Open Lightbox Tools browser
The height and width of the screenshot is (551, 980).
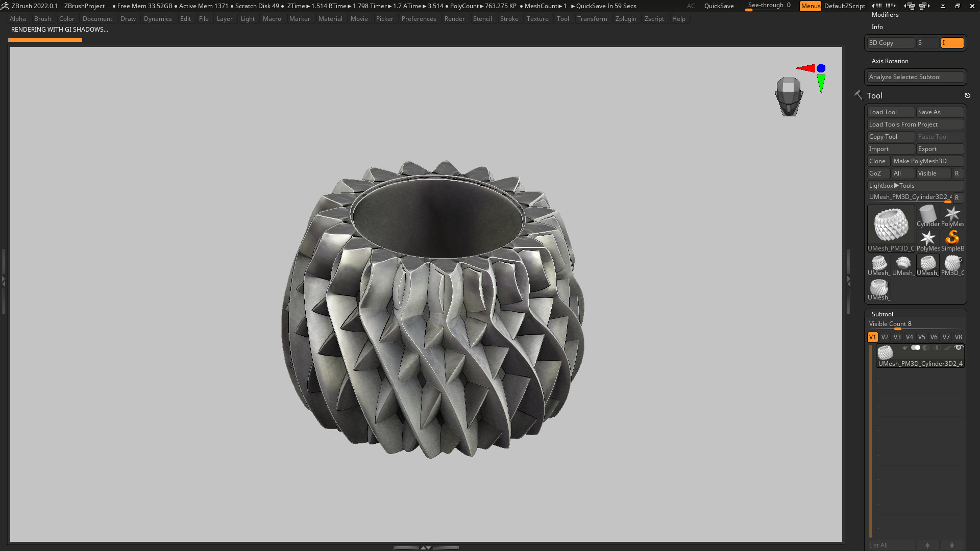coord(916,186)
